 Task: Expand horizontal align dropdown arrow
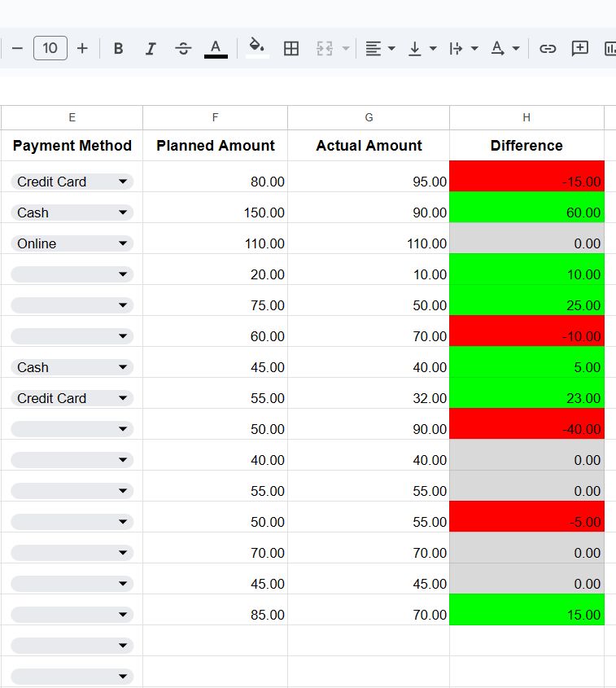click(391, 48)
